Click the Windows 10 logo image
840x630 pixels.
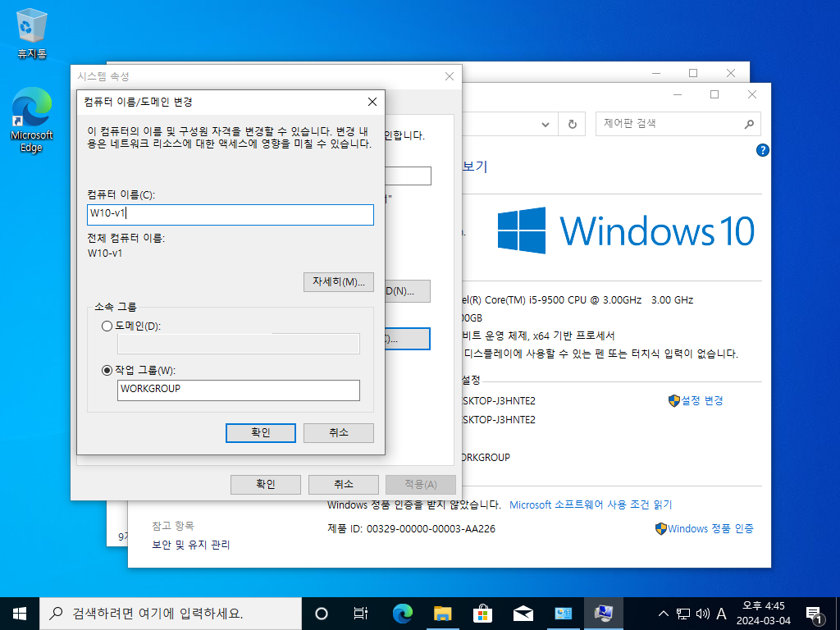coord(626,231)
